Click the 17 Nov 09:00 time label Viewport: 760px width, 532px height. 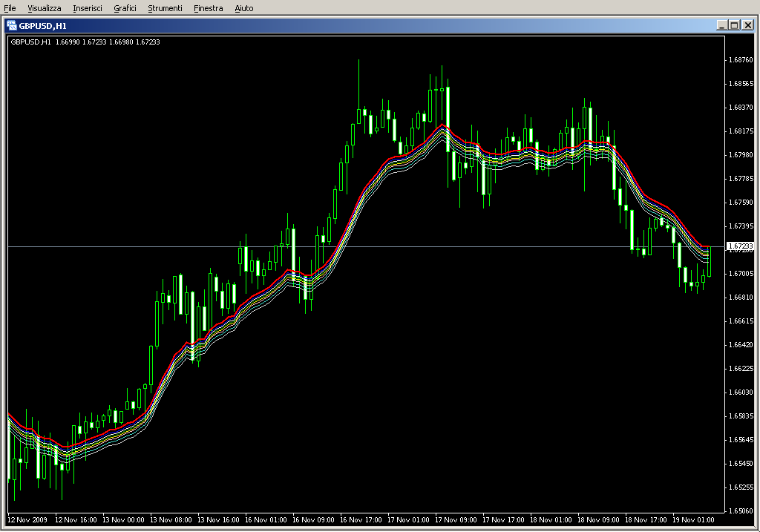(x=456, y=520)
